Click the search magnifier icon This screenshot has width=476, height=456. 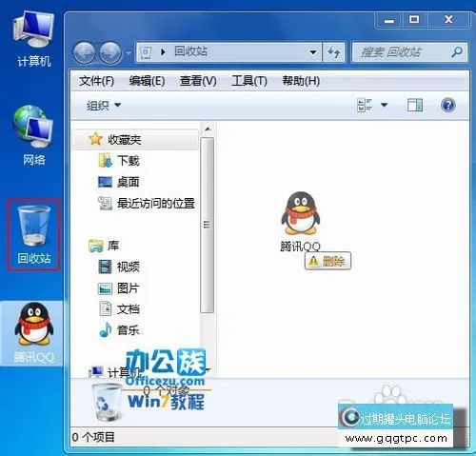[457, 52]
